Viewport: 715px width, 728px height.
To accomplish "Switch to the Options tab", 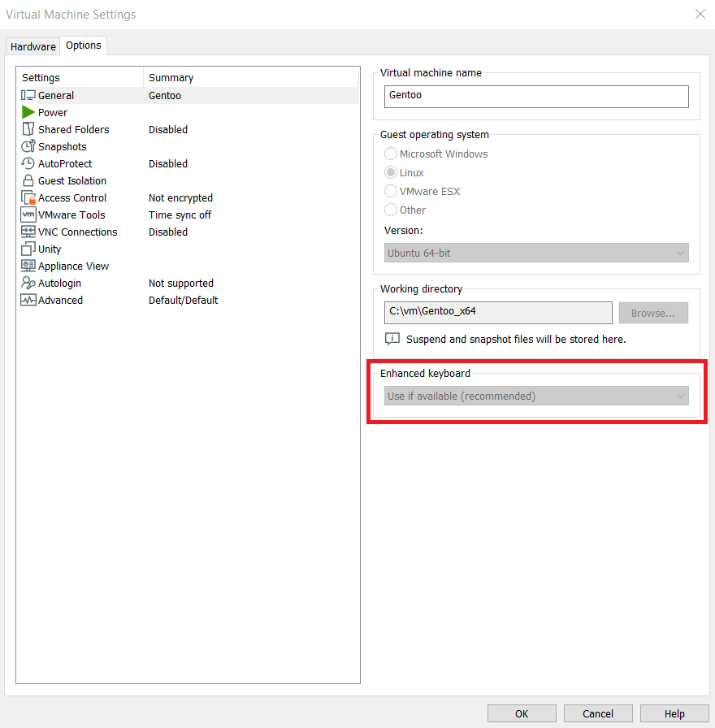I will 84,45.
